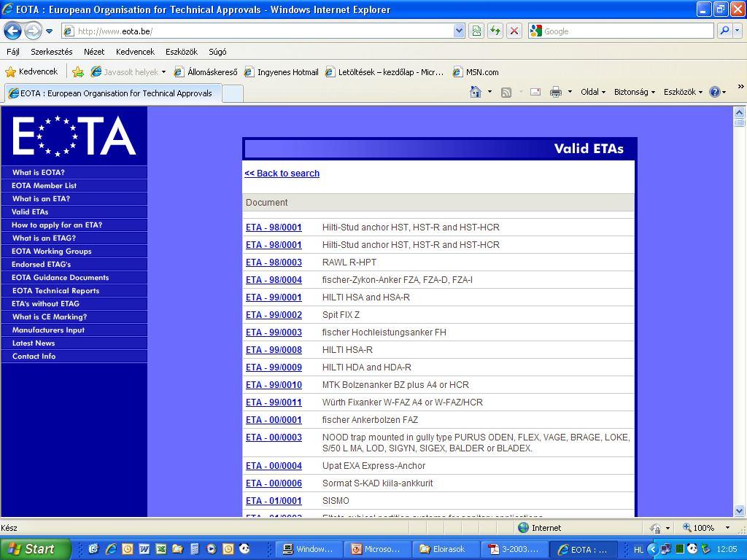The height and width of the screenshot is (560, 747).
Task: Add to favorites bar star icon
Action: tap(77, 72)
